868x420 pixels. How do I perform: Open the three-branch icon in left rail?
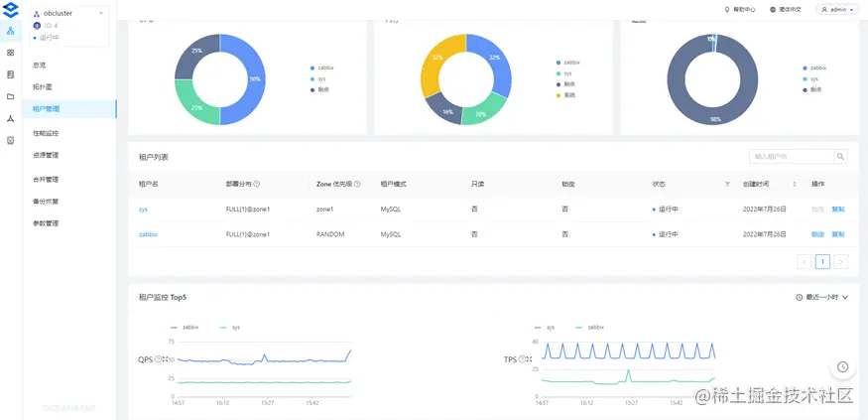click(11, 118)
